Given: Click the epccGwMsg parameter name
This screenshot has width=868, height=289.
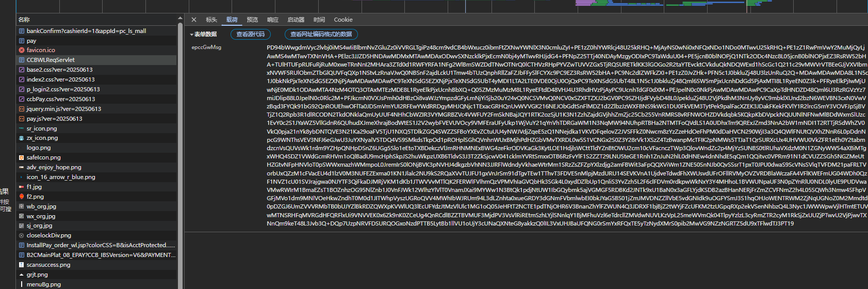Looking at the screenshot, I should click(206, 47).
